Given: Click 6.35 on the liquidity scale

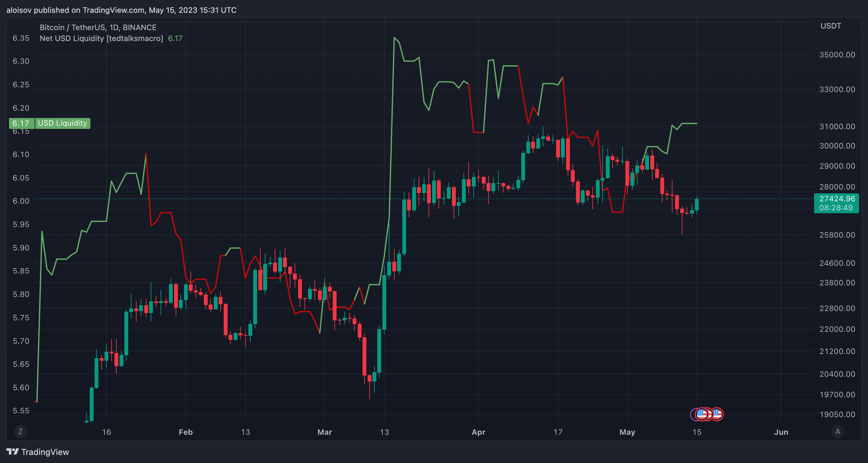Looking at the screenshot, I should tap(21, 38).
